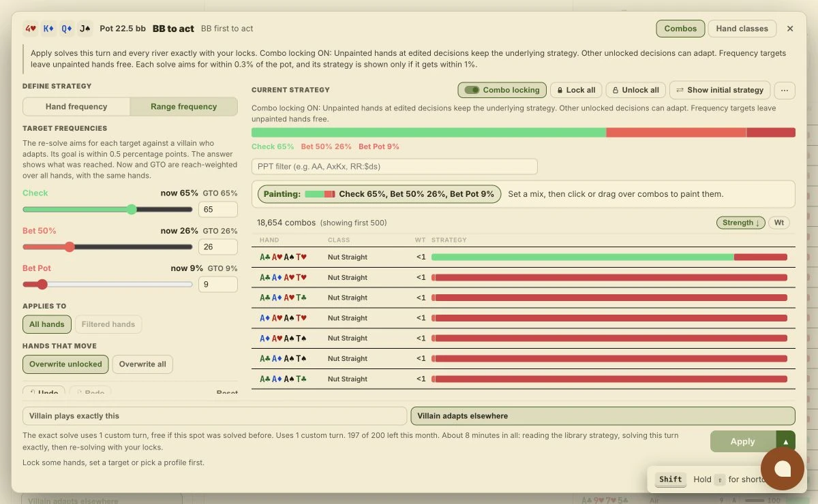Choose the Overwrite unlocked option

(65, 364)
